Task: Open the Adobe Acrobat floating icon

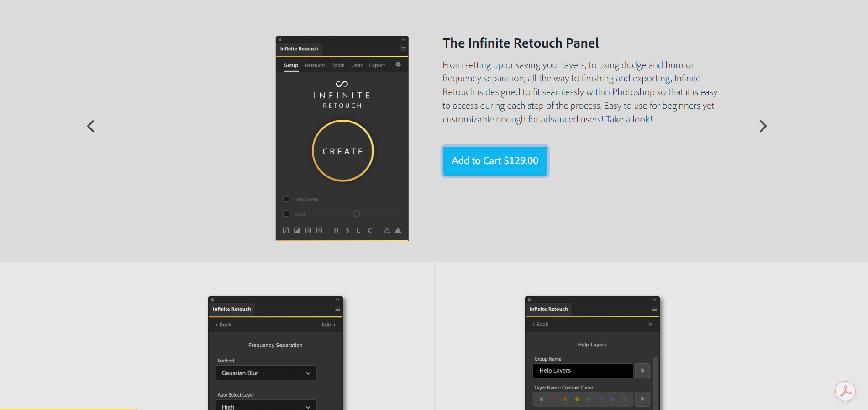Action: click(x=845, y=391)
